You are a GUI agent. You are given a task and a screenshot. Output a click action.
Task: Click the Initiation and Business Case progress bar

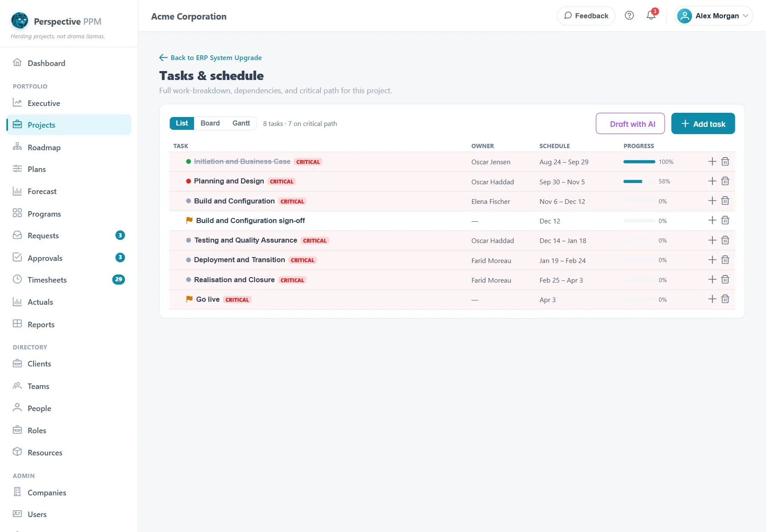639,162
